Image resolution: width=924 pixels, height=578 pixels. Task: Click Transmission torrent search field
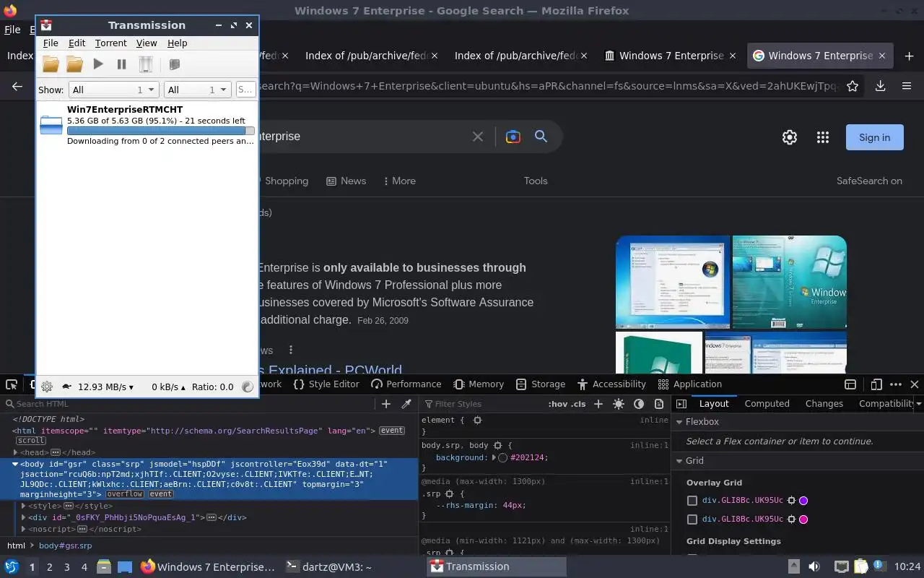pos(245,90)
